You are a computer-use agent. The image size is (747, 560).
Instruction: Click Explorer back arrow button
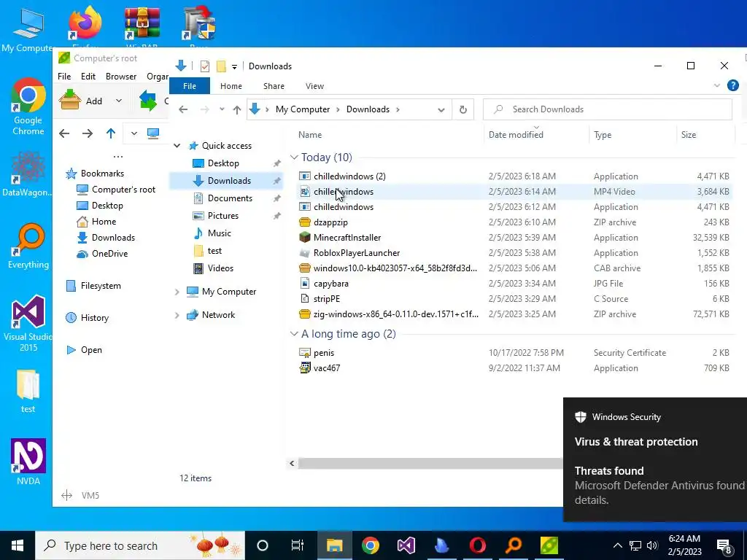183,109
